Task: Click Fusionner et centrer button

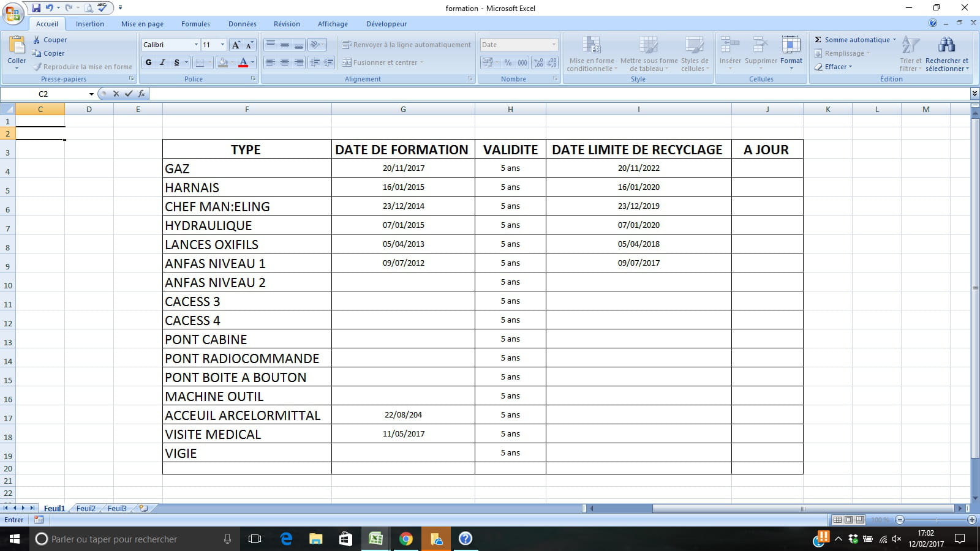Action: pyautogui.click(x=380, y=62)
